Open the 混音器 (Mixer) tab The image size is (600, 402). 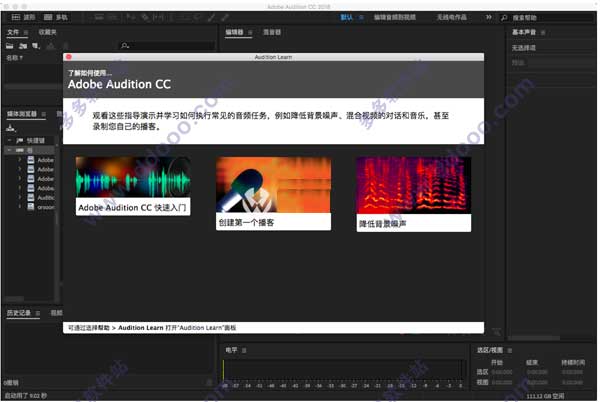(x=272, y=32)
